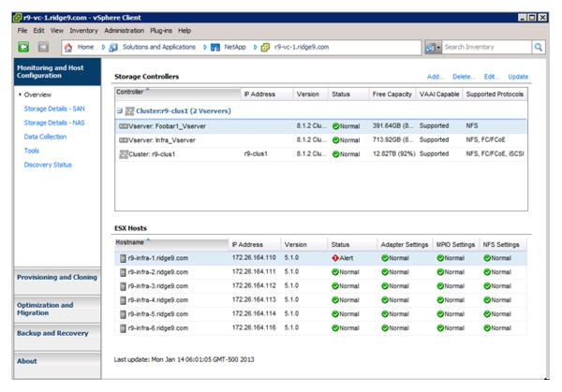Click the grey forward navigation arrow
The height and width of the screenshot is (392, 562).
[43, 47]
